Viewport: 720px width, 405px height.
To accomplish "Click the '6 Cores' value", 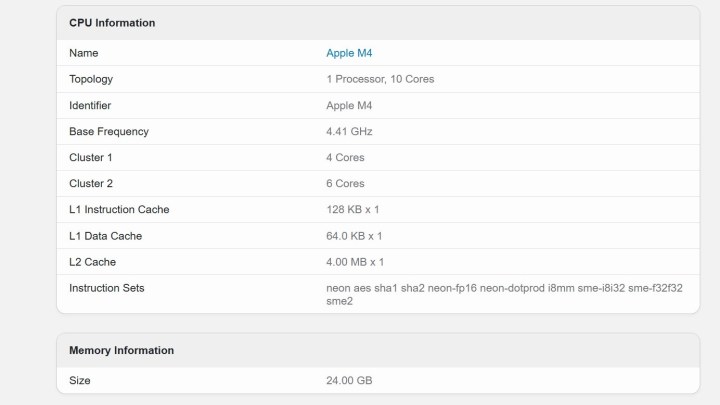I will [x=345, y=184].
